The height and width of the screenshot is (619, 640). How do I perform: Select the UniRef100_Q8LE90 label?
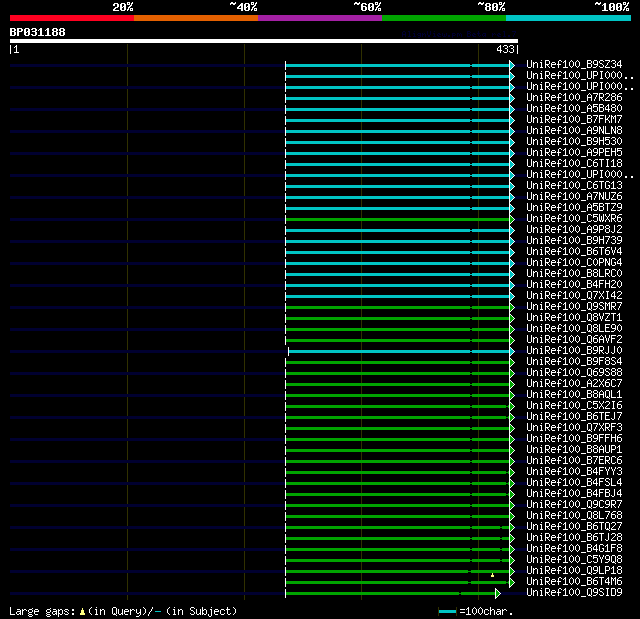coord(574,329)
